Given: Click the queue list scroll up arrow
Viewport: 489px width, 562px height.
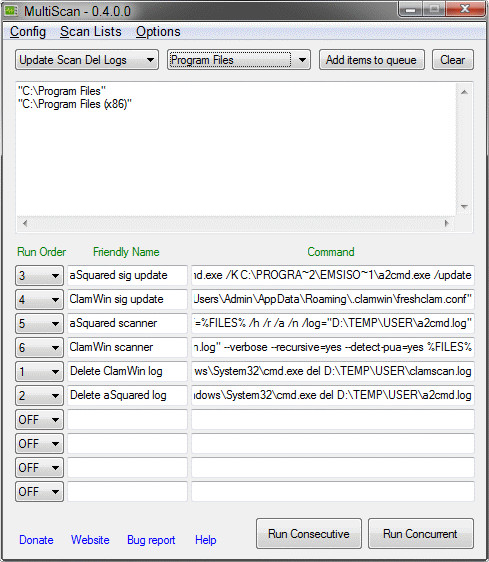Looking at the screenshot, I should point(464,92).
